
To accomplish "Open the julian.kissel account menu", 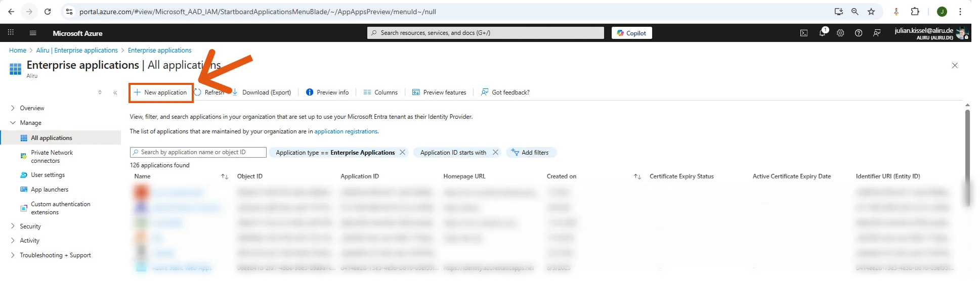I will click(931, 33).
